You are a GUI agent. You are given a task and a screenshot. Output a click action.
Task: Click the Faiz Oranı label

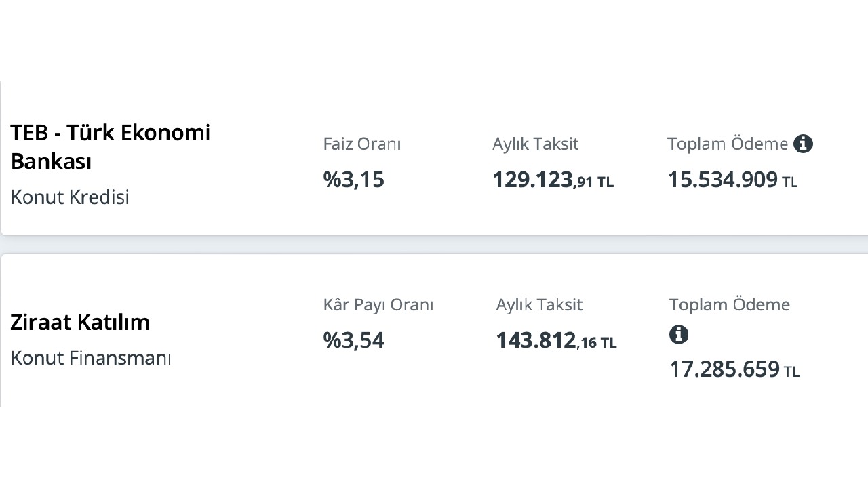coord(362,144)
